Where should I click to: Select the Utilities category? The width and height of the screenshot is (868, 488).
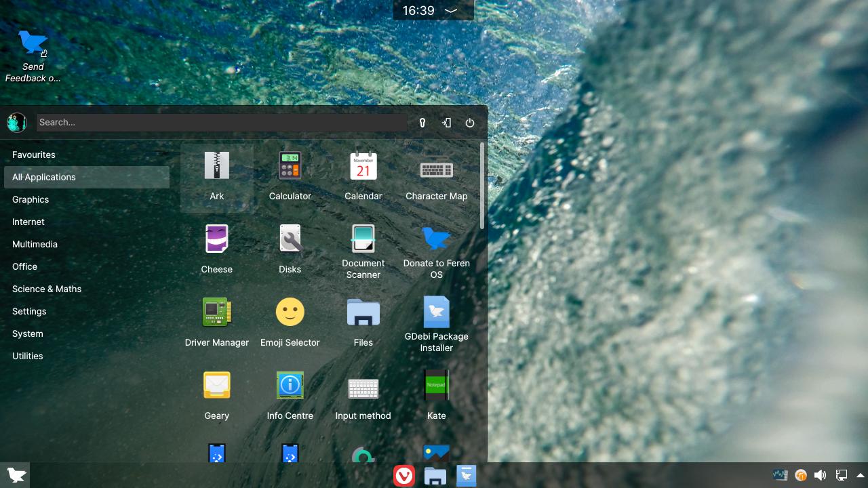click(x=87, y=356)
